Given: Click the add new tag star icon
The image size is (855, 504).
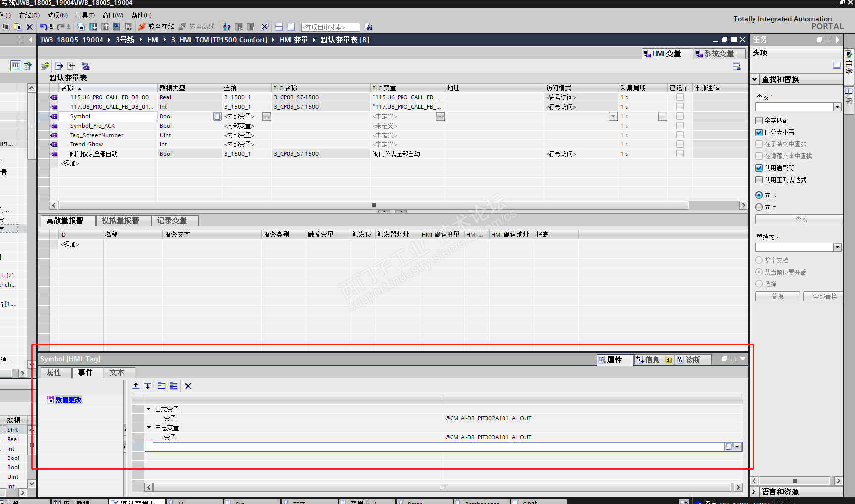Looking at the screenshot, I should pyautogui.click(x=45, y=66).
